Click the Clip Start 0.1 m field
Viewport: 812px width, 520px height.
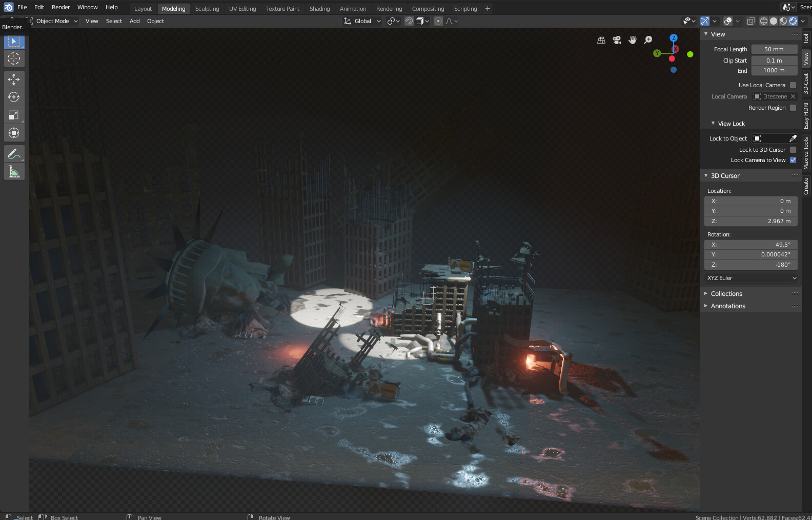coord(774,61)
